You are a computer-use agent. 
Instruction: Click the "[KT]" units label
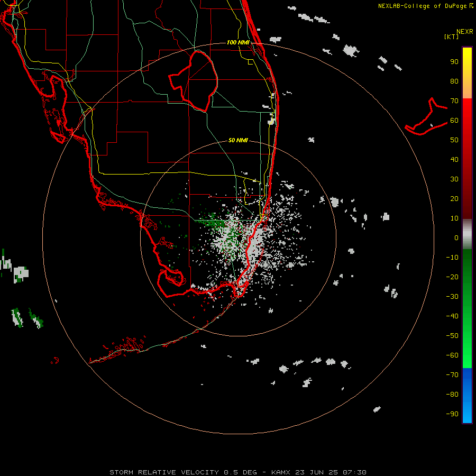pos(452,36)
